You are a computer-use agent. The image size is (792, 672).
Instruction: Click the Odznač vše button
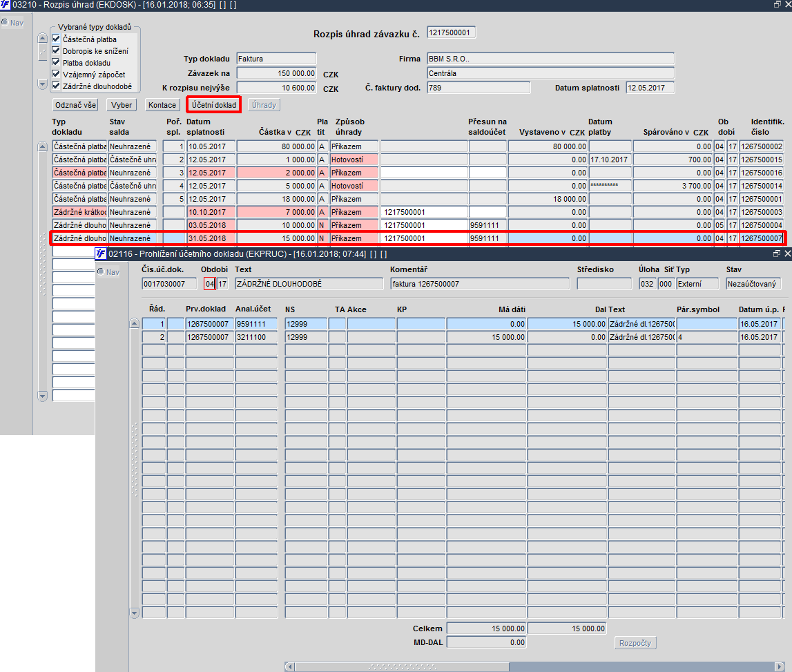(x=75, y=105)
